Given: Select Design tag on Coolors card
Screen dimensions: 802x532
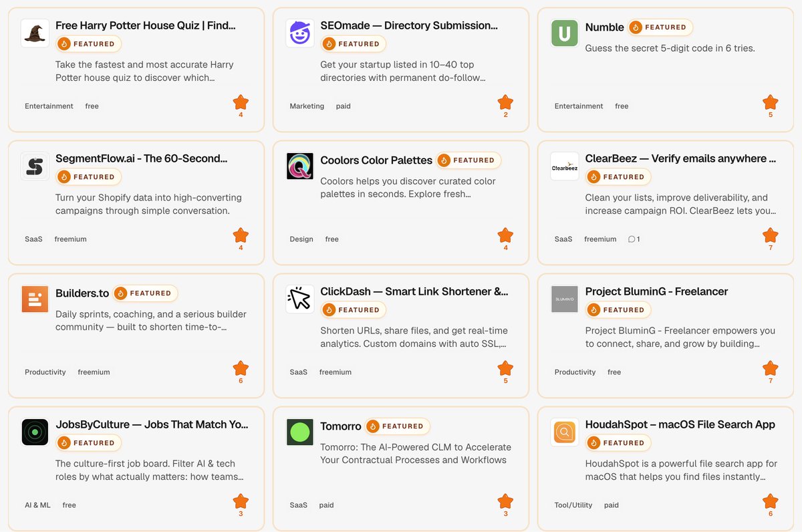Looking at the screenshot, I should [x=301, y=239].
